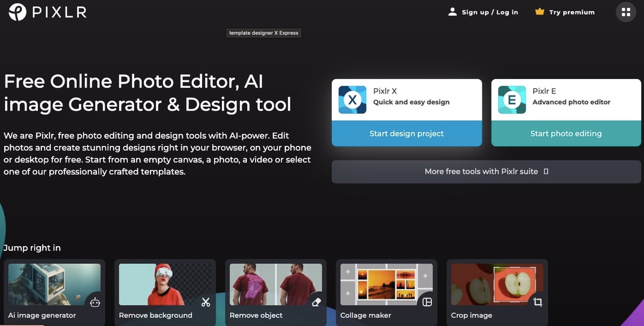Click Start photo editing button

(x=566, y=133)
